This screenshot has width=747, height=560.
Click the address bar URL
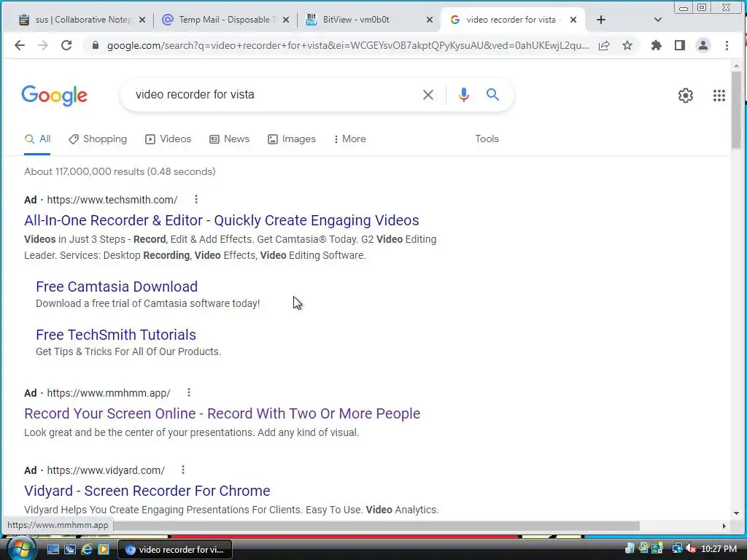tap(348, 45)
